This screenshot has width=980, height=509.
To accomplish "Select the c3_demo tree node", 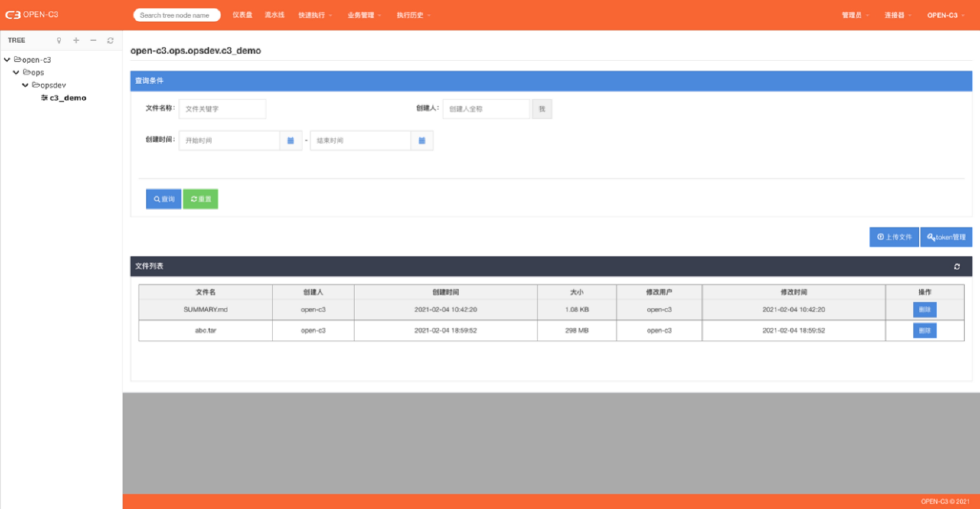I will 67,98.
